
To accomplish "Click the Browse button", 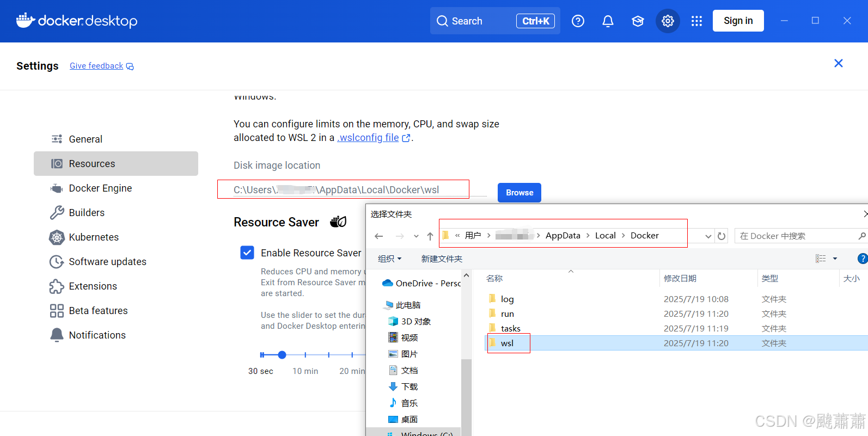I will [x=519, y=193].
